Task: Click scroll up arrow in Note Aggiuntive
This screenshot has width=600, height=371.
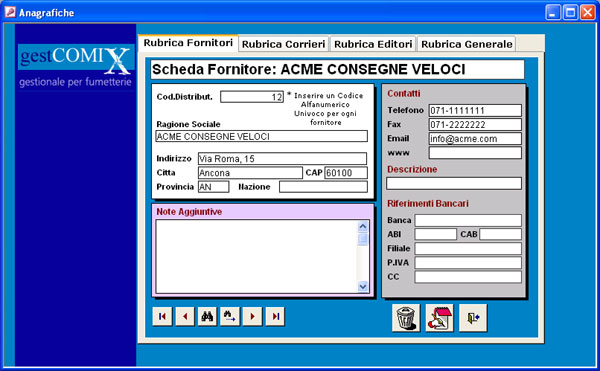Action: pyautogui.click(x=363, y=226)
